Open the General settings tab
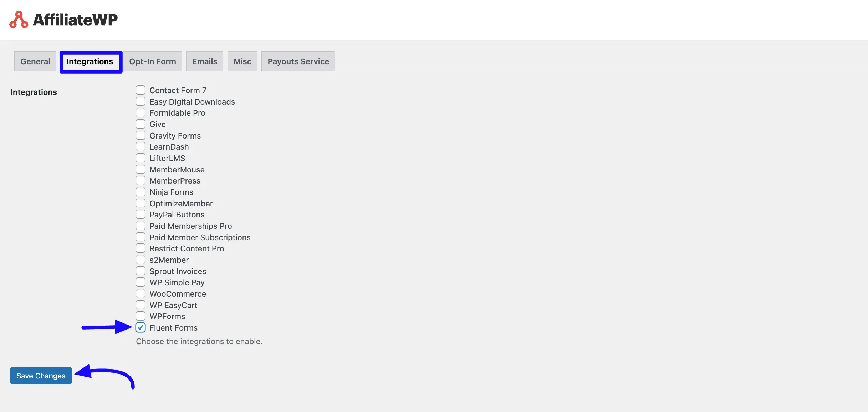This screenshot has height=412, width=868. (35, 61)
